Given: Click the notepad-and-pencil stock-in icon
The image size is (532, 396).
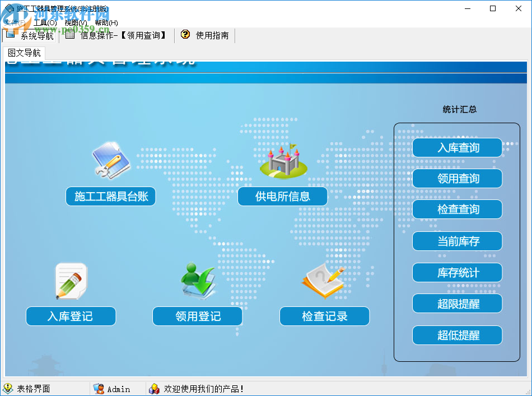Looking at the screenshot, I should point(71,281).
